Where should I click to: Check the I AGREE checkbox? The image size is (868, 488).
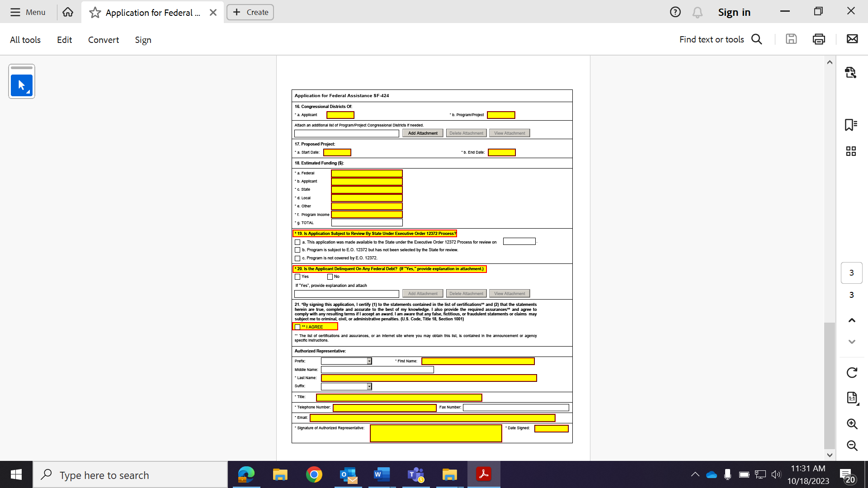coord(297,327)
